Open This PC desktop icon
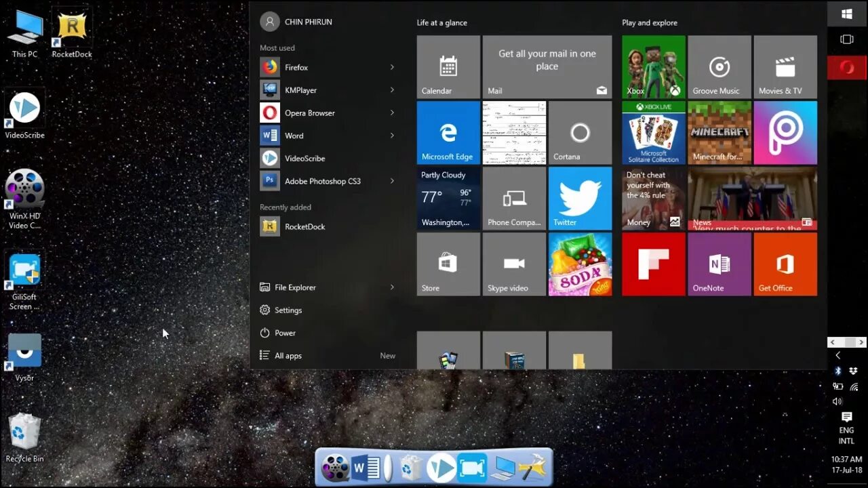 (24, 34)
